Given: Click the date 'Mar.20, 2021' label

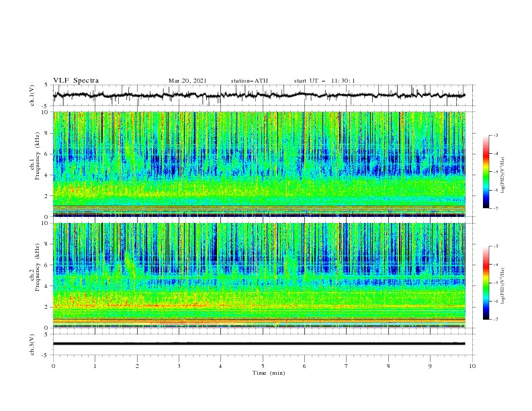Looking at the screenshot, I should 187,81.
